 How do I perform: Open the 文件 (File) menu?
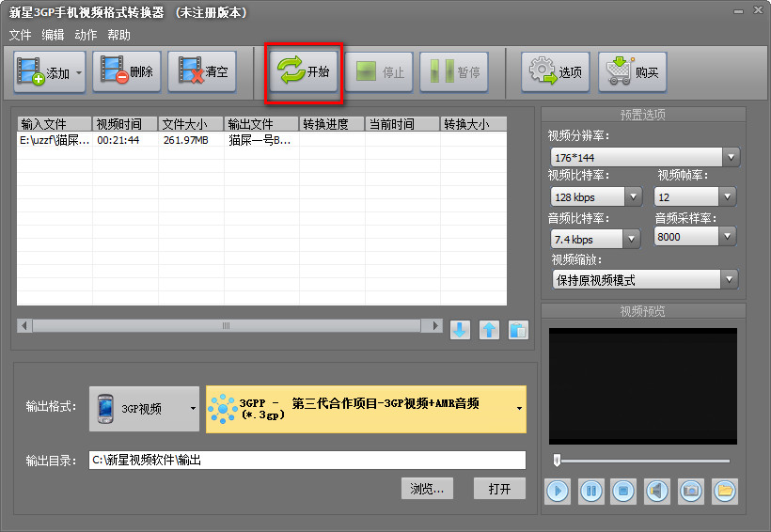pos(20,35)
